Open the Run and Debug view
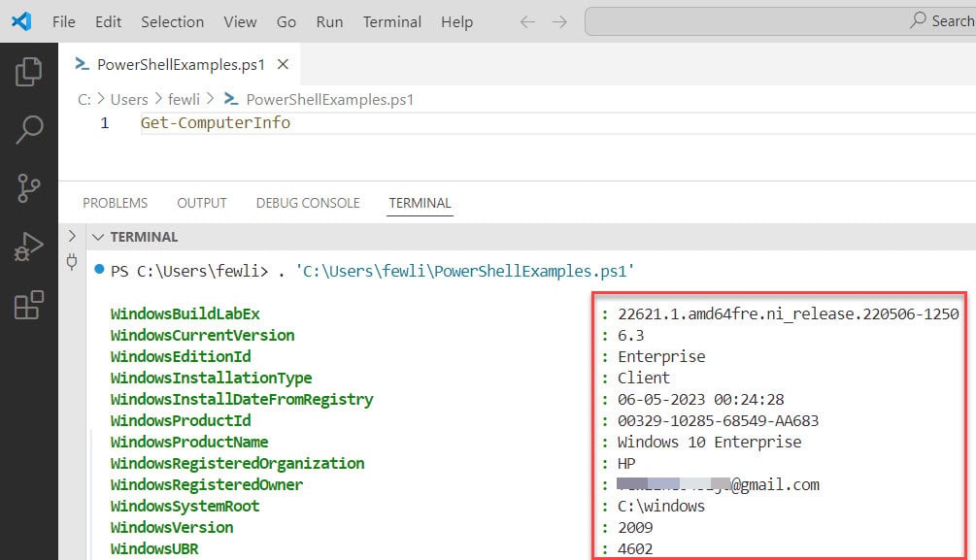The height and width of the screenshot is (560, 976). (x=28, y=247)
